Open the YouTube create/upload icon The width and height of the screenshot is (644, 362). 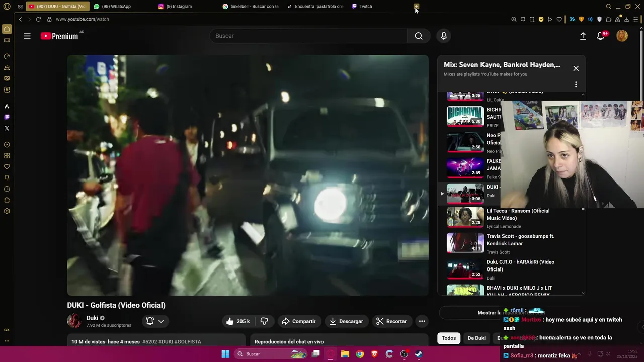click(x=583, y=36)
